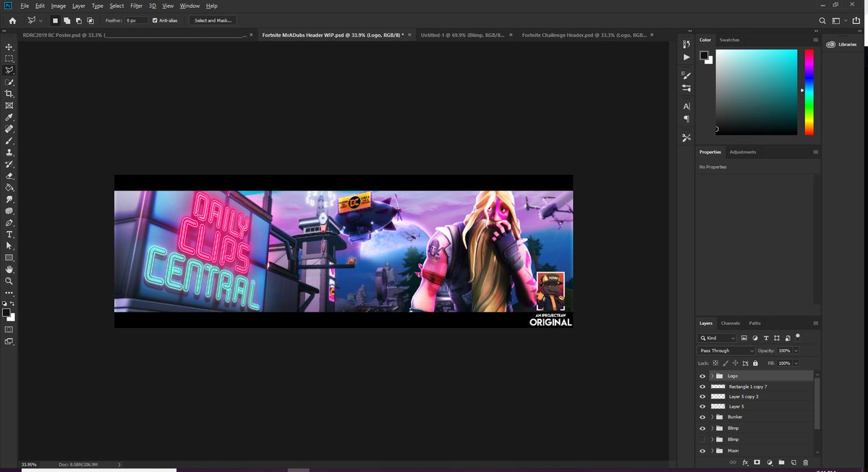Open the workspace switcher dropdown
This screenshot has height=472, width=868.
(838, 21)
